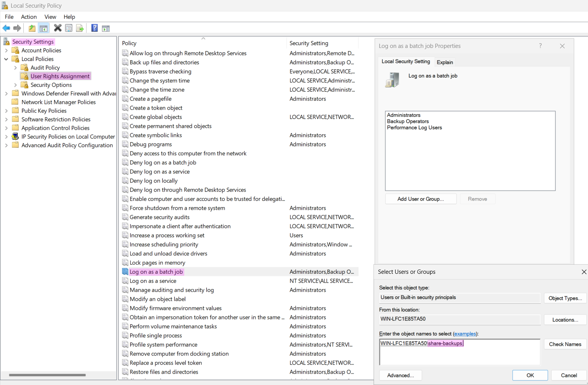The width and height of the screenshot is (588, 385).
Task: Open Properties via toolbar icon
Action: point(69,28)
